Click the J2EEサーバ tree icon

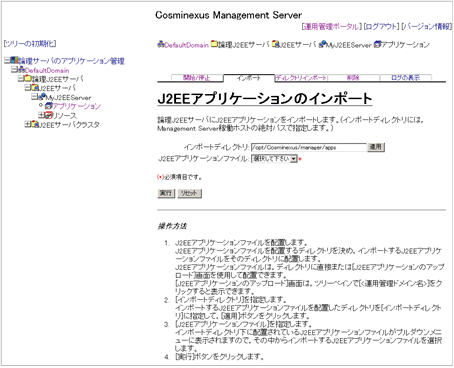(35, 88)
